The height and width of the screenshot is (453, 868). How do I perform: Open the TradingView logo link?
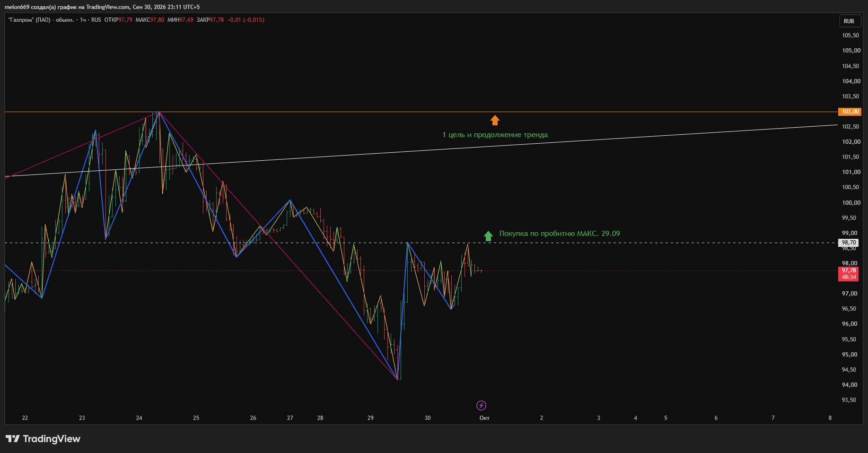[43, 439]
